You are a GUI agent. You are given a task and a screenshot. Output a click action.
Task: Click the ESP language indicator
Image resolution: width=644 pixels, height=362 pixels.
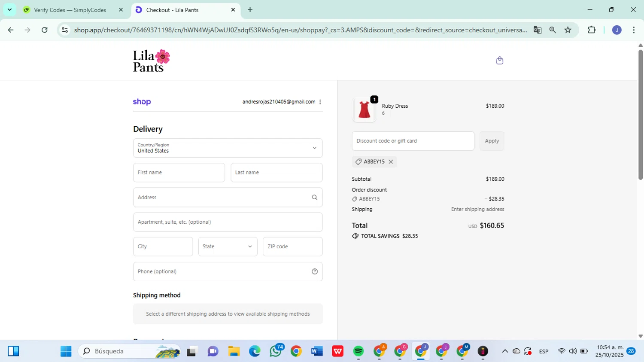(544, 351)
